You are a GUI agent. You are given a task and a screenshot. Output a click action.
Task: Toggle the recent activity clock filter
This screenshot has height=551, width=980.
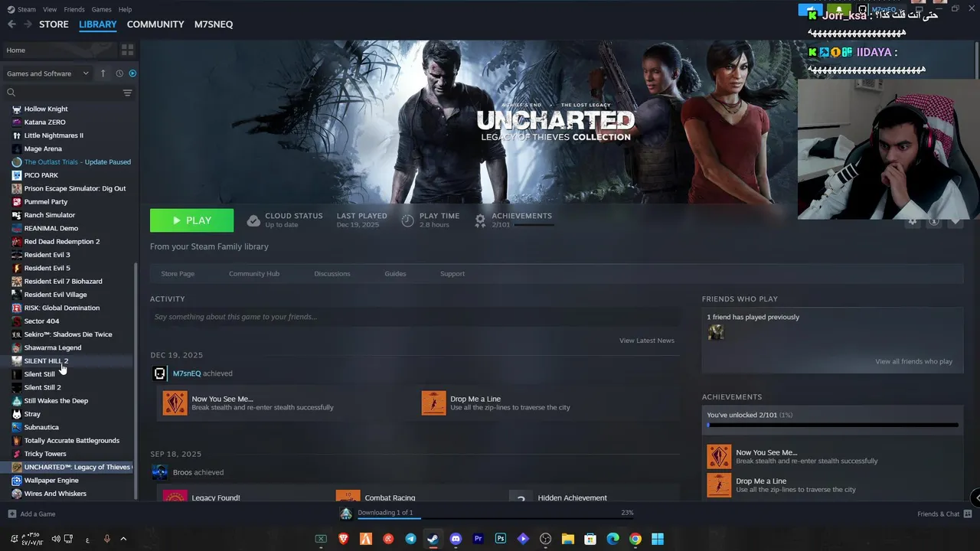point(119,73)
